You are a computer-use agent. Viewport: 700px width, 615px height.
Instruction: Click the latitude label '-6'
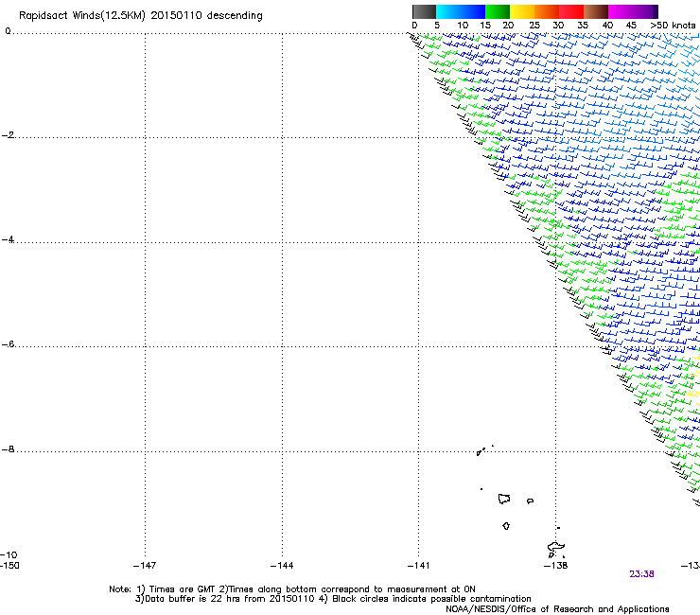(x=8, y=344)
